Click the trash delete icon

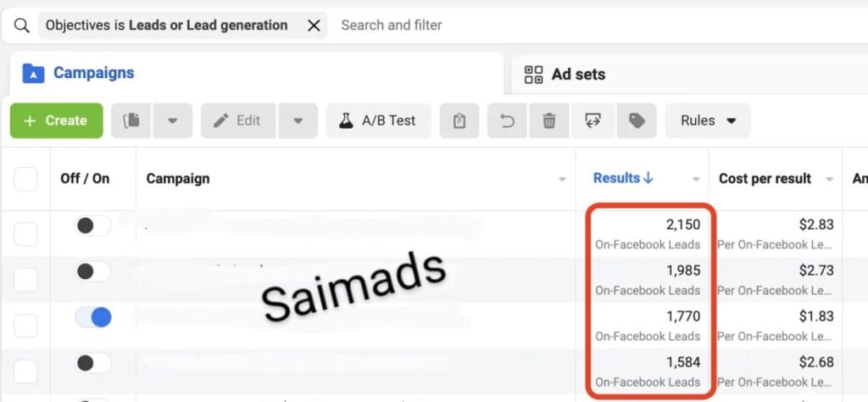click(549, 121)
